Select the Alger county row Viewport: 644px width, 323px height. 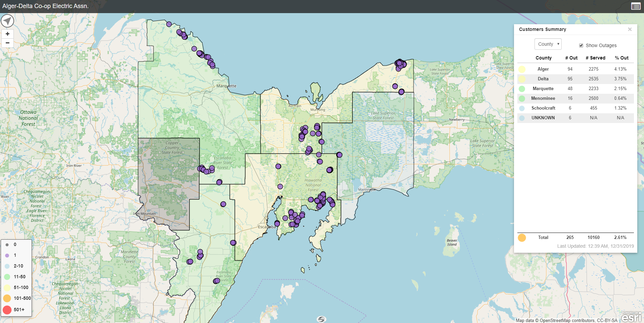pos(575,69)
